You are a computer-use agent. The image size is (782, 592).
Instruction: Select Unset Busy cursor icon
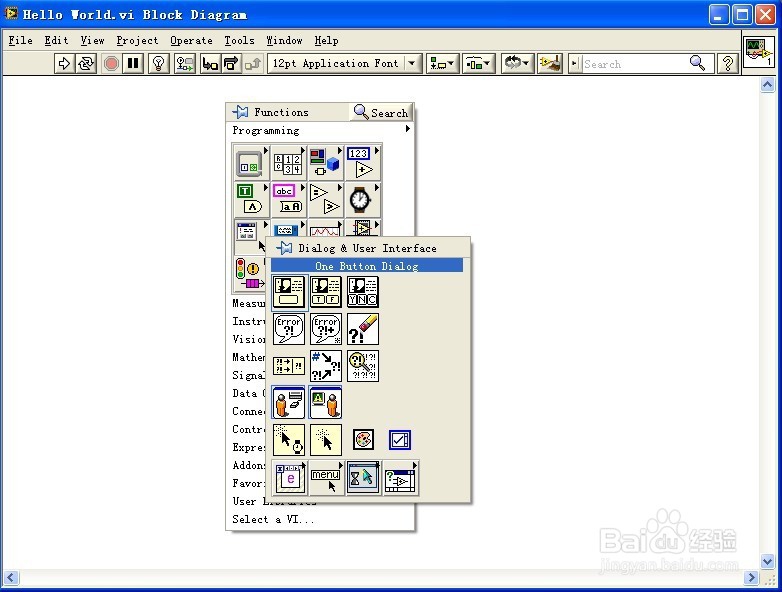coord(326,440)
